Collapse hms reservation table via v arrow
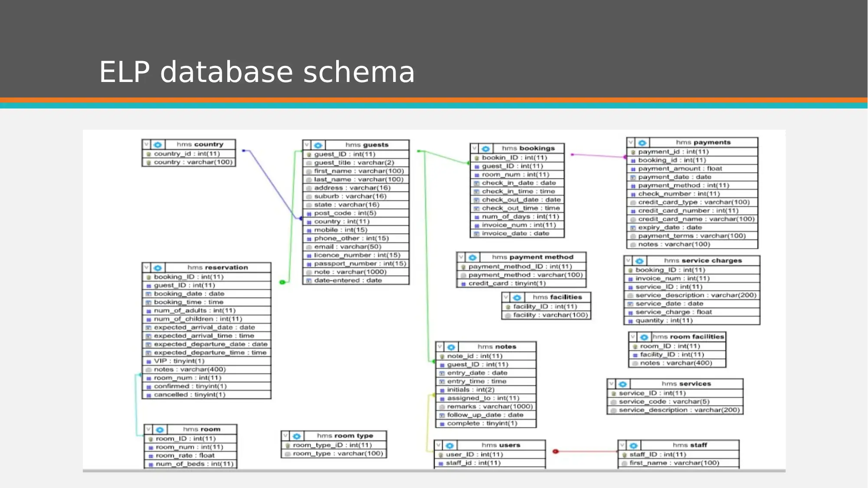The height and width of the screenshot is (488, 868). (147, 268)
